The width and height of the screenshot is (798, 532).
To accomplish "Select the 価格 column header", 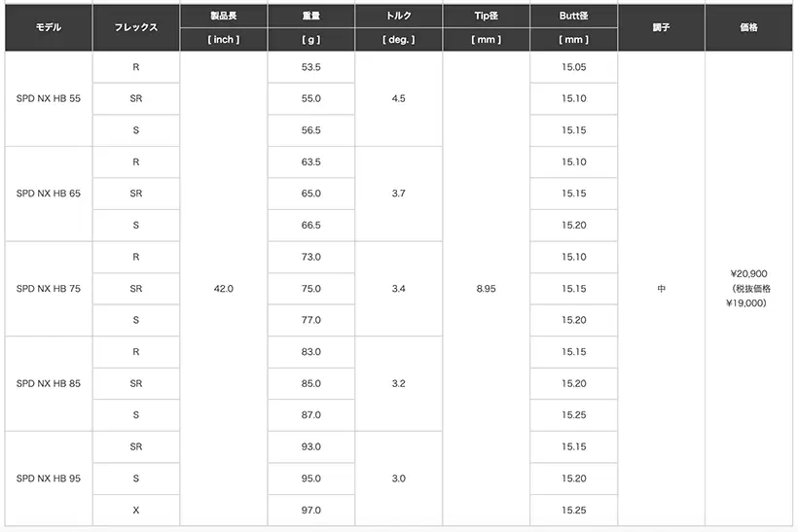I will coord(748,27).
